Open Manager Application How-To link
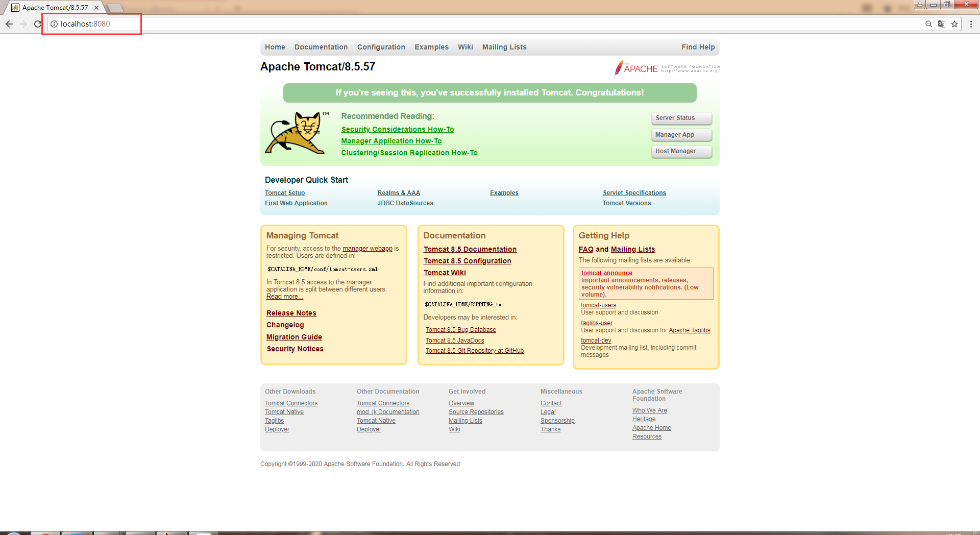The width and height of the screenshot is (980, 535). coord(391,141)
